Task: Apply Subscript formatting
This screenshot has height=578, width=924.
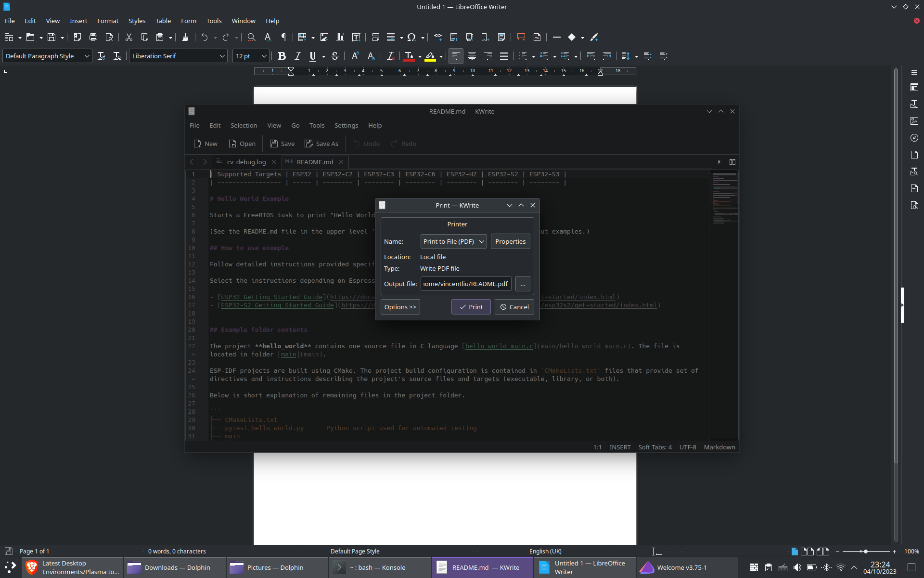Action: click(x=371, y=56)
